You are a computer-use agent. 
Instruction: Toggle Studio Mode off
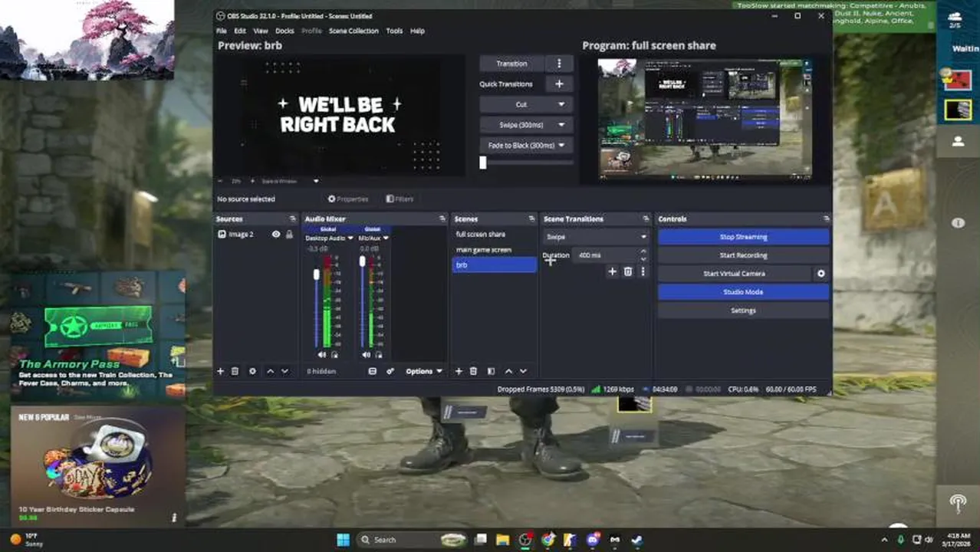coord(743,292)
